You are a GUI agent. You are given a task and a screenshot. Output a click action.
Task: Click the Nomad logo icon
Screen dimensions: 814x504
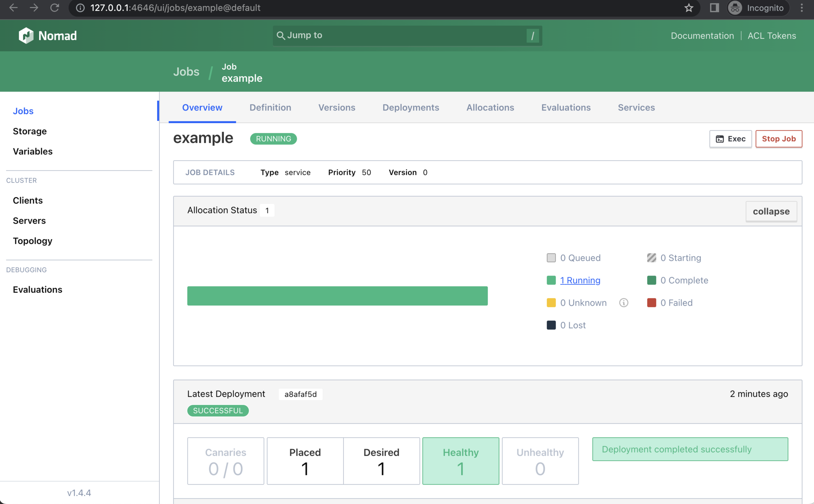pos(26,35)
